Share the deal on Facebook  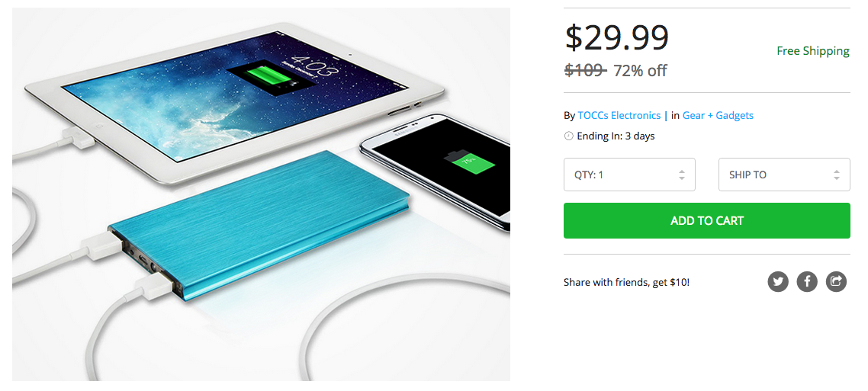[807, 281]
